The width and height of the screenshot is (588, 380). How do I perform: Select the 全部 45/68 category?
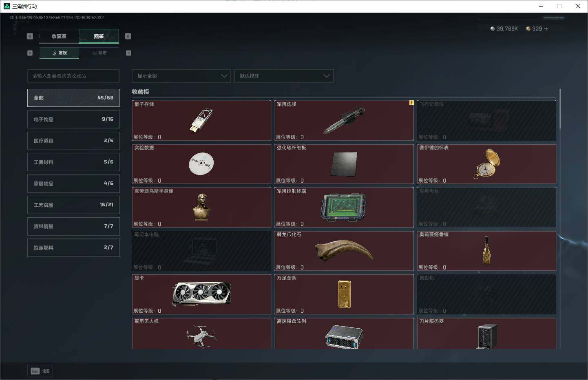(73, 98)
